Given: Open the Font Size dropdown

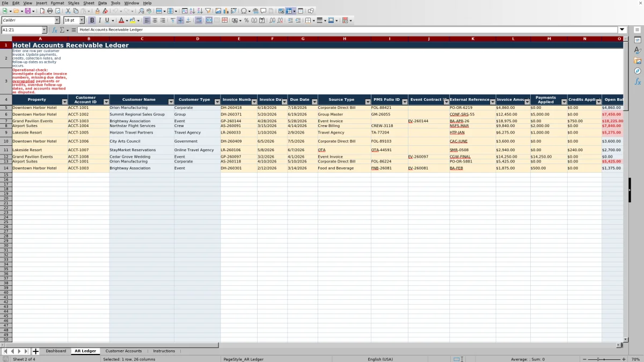Looking at the screenshot, I should tap(82, 20).
